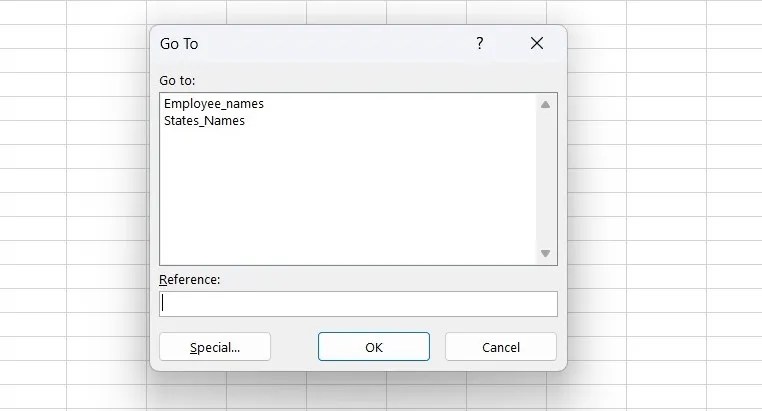Open the Special options button

(215, 347)
